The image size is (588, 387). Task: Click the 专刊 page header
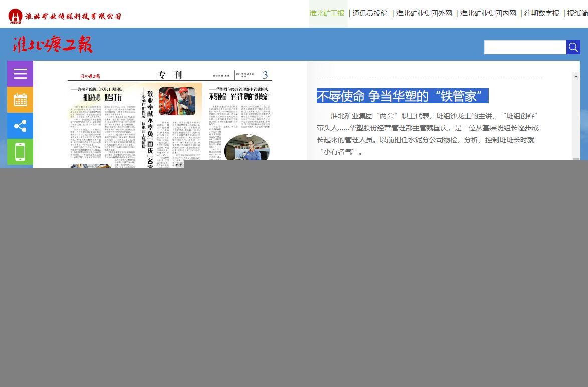coord(170,75)
